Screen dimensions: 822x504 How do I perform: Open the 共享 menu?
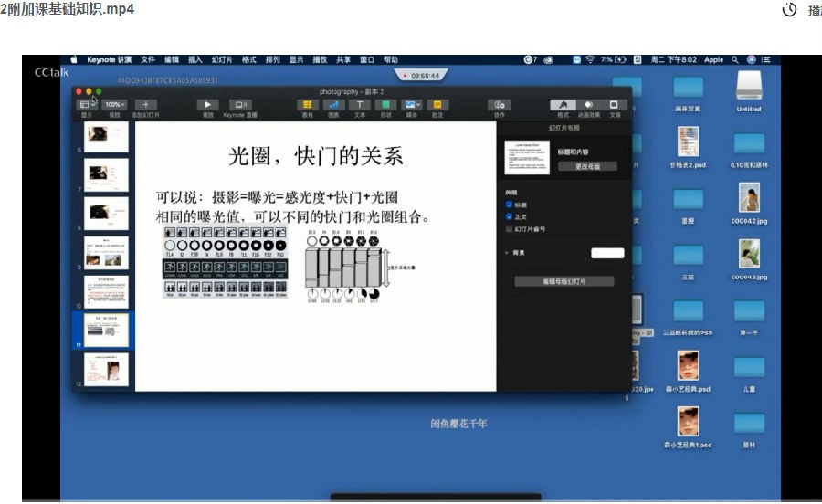point(343,59)
